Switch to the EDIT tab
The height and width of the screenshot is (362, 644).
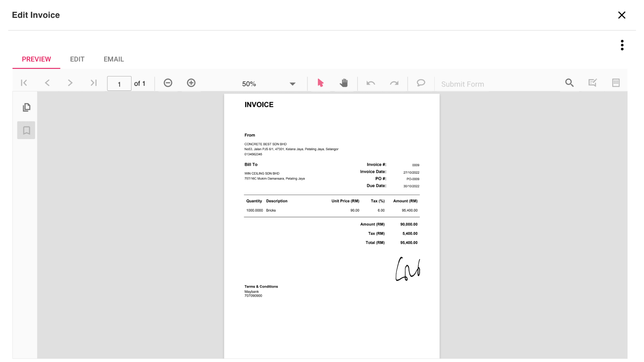tap(77, 59)
